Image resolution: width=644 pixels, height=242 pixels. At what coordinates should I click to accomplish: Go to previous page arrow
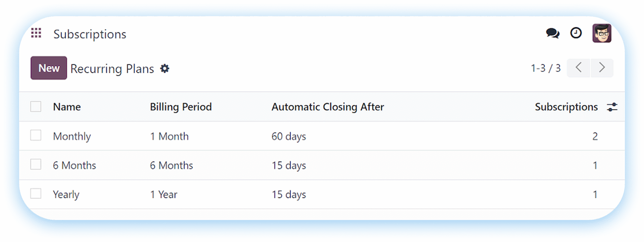[x=578, y=68]
